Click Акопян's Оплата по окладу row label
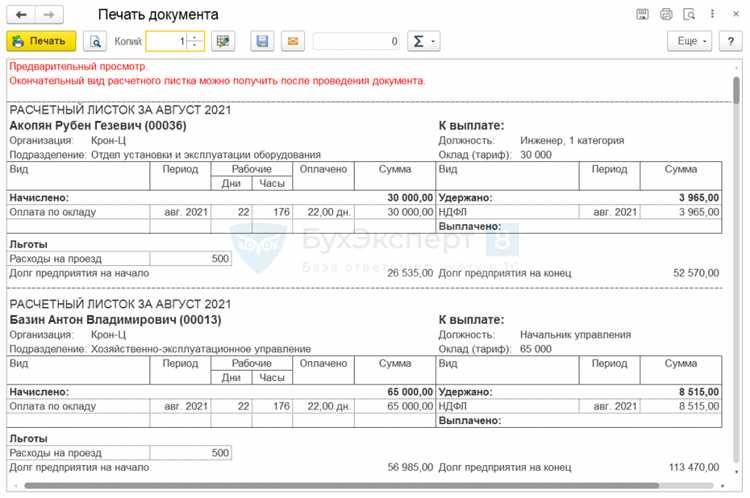Image resolution: width=750 pixels, height=498 pixels. (53, 212)
